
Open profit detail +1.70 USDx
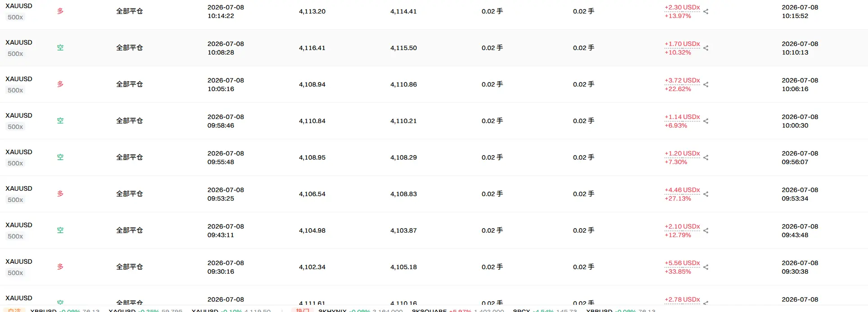(x=682, y=44)
